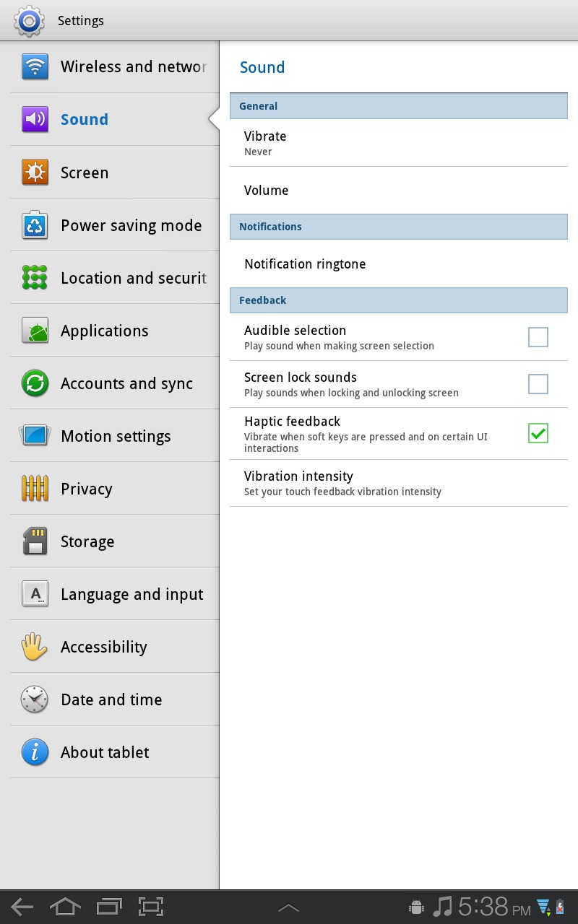The height and width of the screenshot is (924, 578).
Task: Tap the Accounts and sync icon
Action: pos(35,383)
